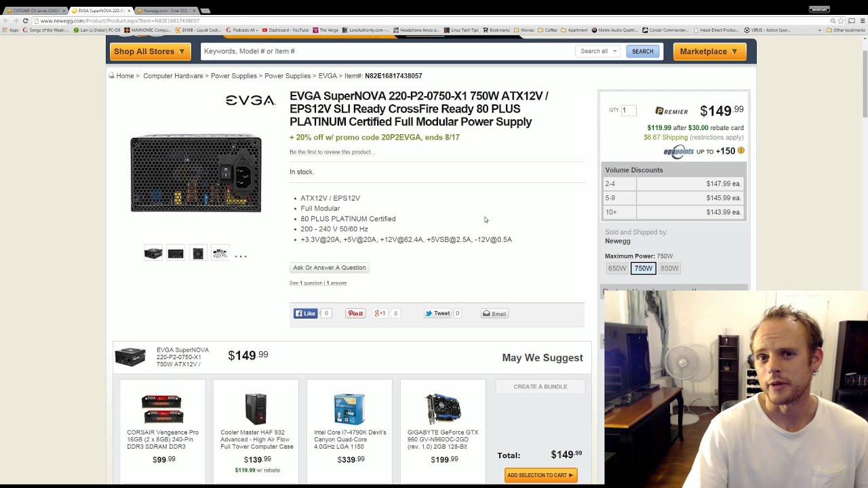
Task: Click the Premier logo near price
Action: (671, 111)
